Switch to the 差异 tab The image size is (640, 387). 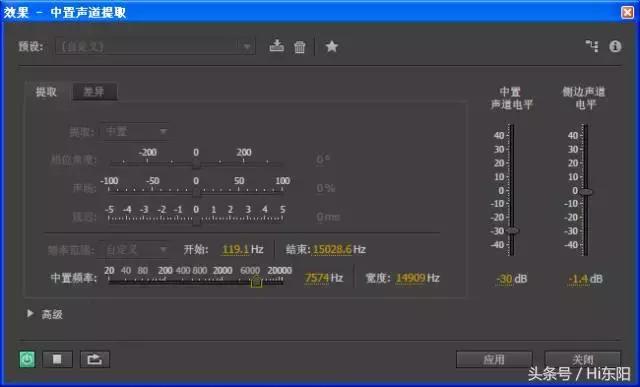(x=94, y=92)
